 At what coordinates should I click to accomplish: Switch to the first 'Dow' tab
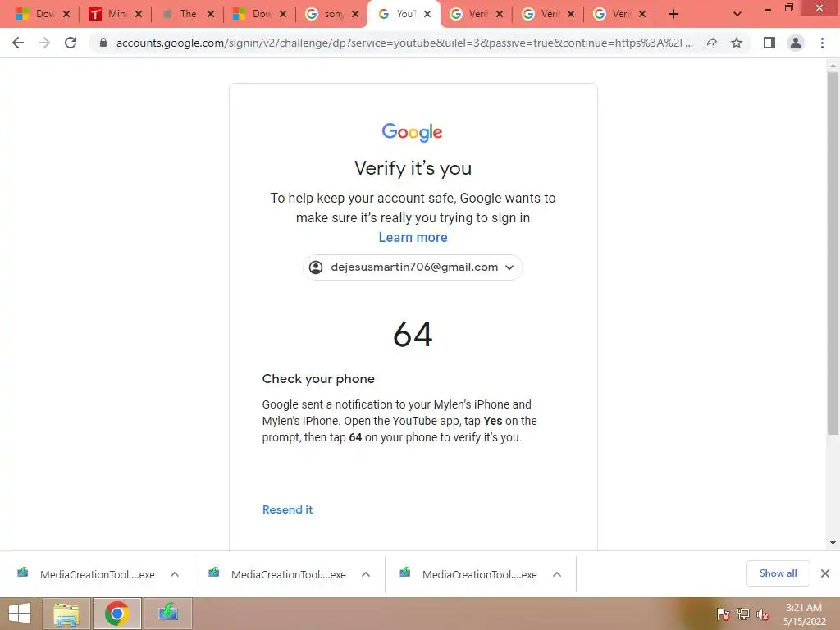point(35,14)
